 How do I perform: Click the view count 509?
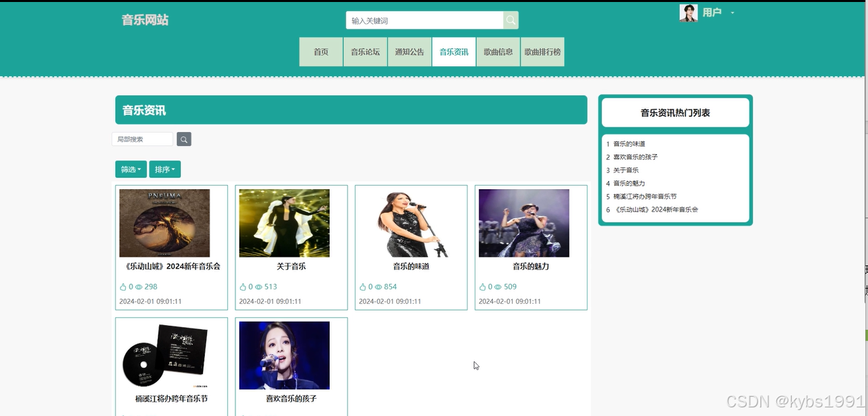pos(510,287)
